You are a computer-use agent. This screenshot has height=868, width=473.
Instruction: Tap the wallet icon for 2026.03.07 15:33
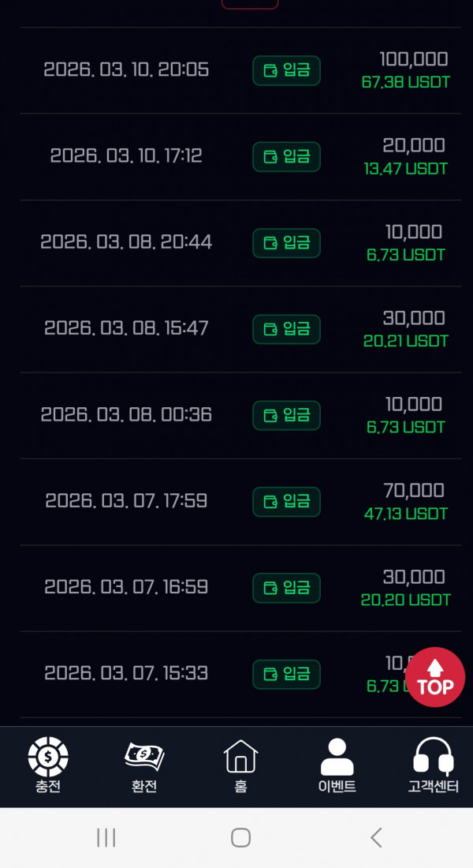[x=270, y=674]
